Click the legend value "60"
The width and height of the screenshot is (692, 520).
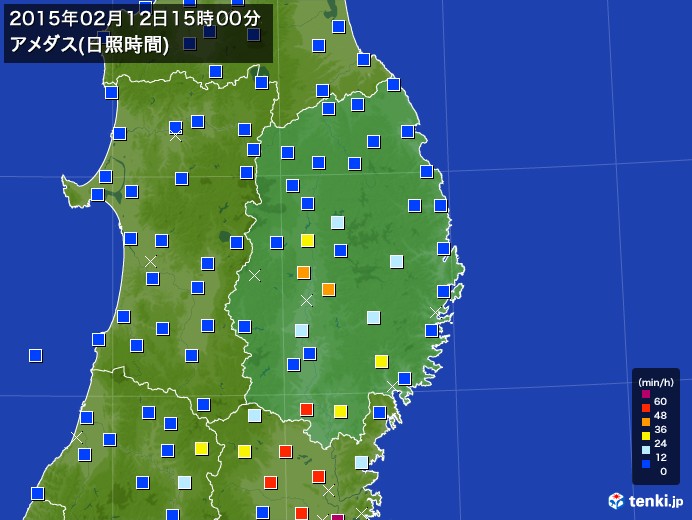[660, 401]
